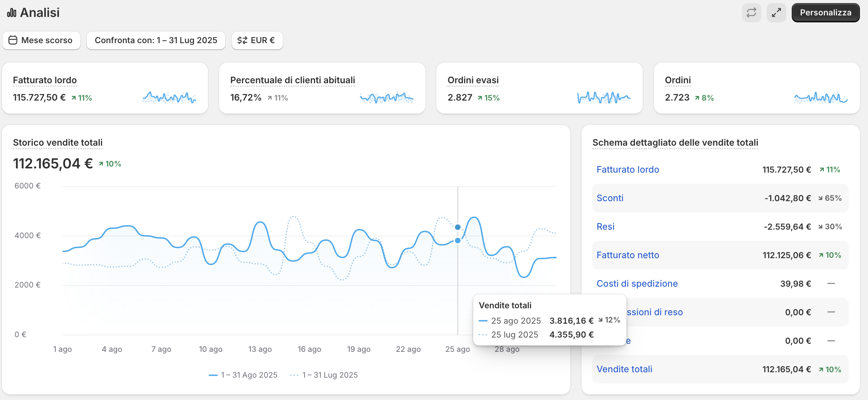Click the 25 ago data point marker
The height and width of the screenshot is (400, 868).
[x=458, y=240]
